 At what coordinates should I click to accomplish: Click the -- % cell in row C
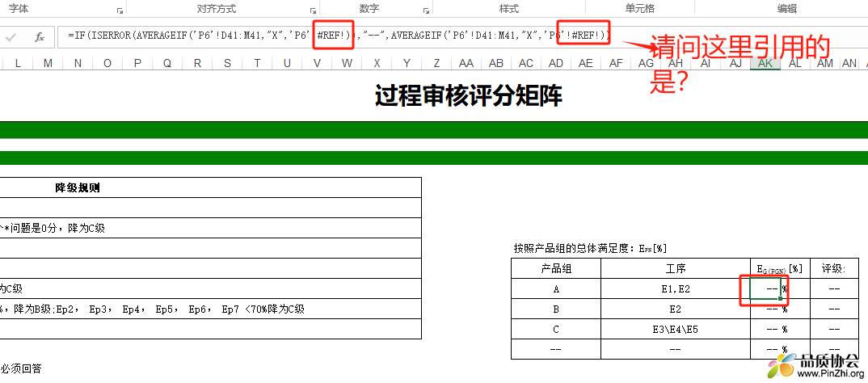[780, 329]
